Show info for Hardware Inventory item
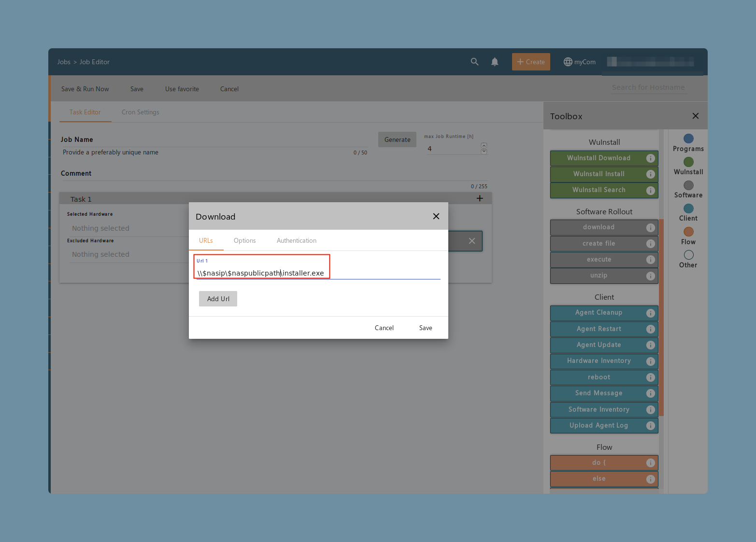The height and width of the screenshot is (542, 756). (x=650, y=361)
